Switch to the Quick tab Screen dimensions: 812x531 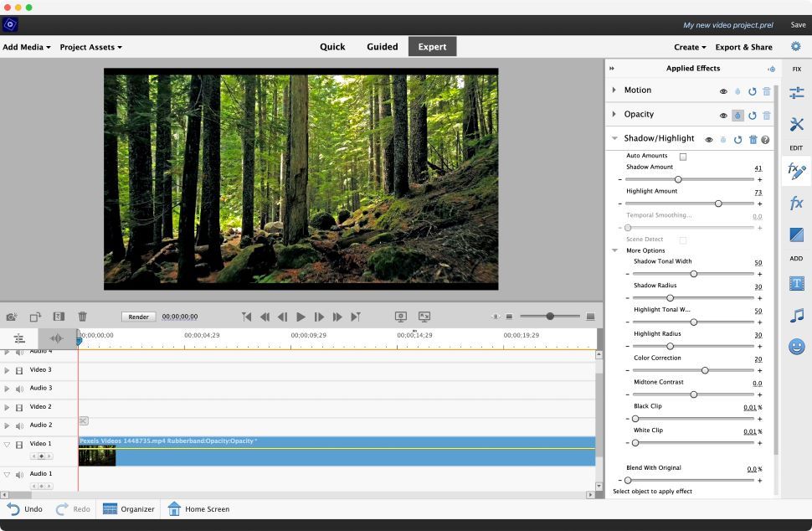(x=331, y=47)
